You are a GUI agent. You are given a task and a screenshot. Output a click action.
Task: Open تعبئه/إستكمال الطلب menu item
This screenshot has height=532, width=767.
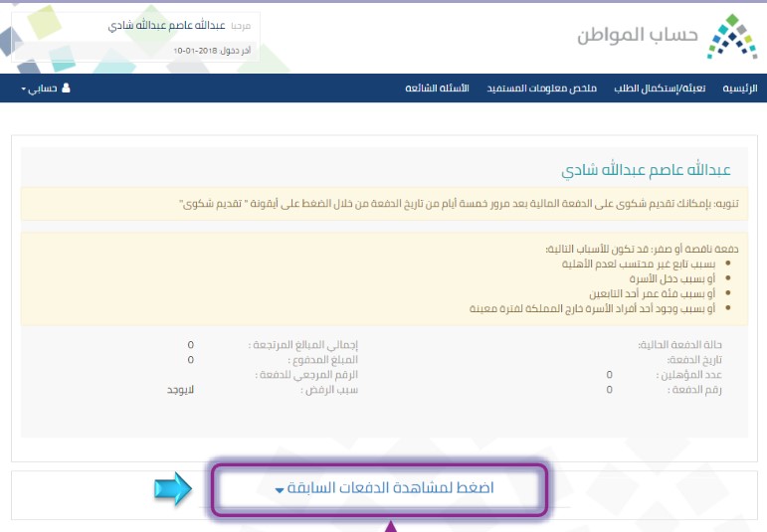coord(660,89)
